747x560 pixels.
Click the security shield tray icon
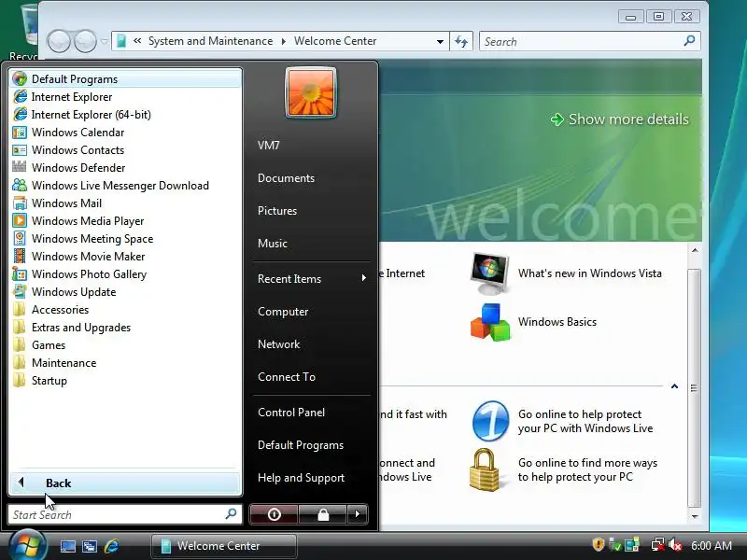(598, 544)
